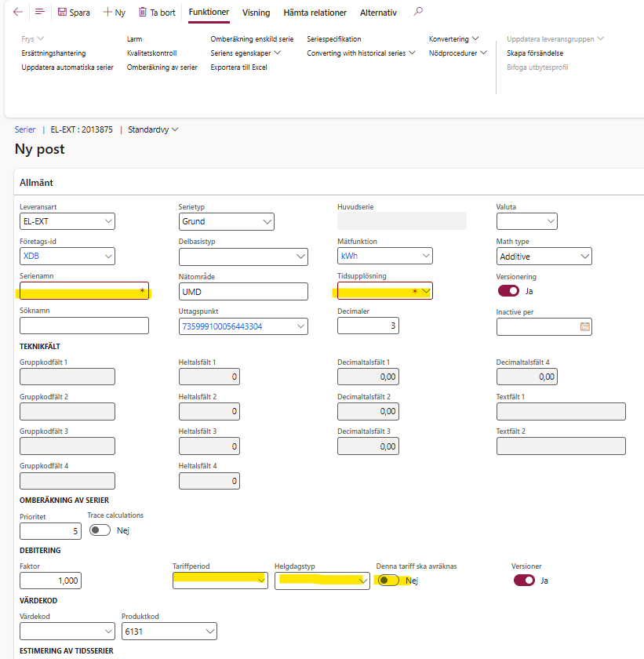644x659 pixels.
Task: Enable Denna tariff ska avräknas toggle
Action: point(387,581)
